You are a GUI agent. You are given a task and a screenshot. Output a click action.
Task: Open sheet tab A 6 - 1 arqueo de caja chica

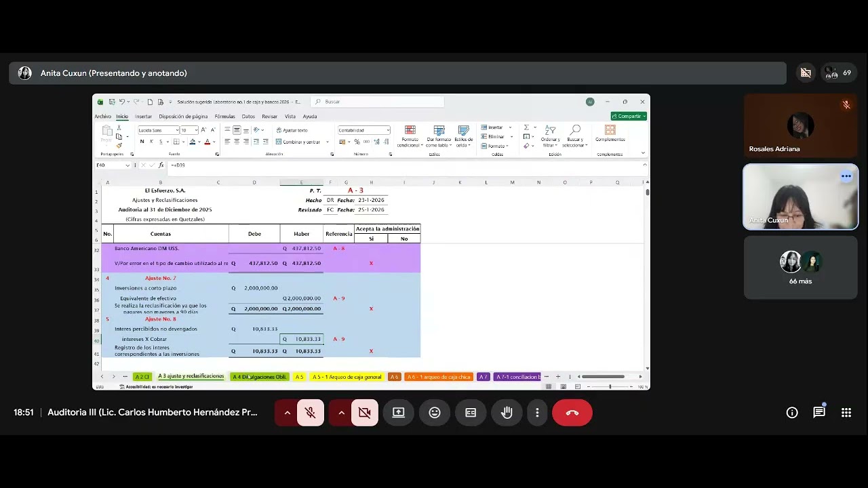439,377
